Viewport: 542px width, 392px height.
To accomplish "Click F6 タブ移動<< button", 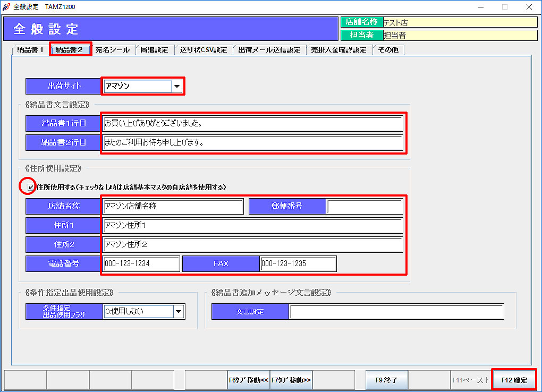I will (249, 380).
